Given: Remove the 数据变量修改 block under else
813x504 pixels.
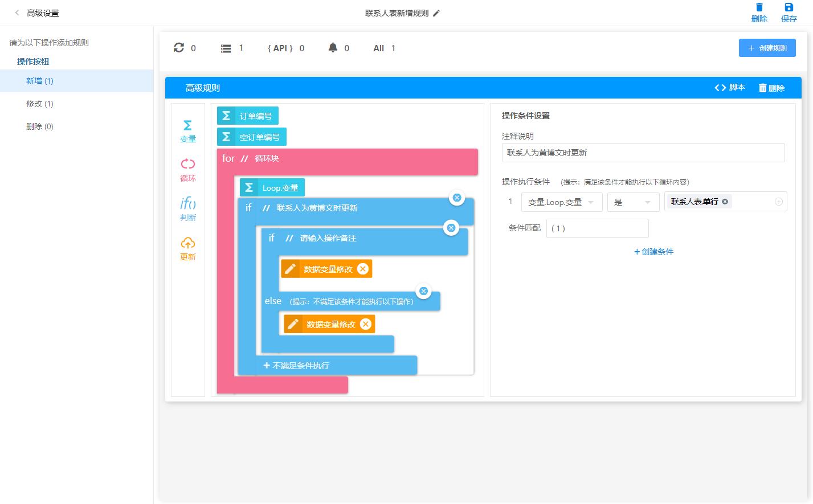Looking at the screenshot, I should point(365,324).
